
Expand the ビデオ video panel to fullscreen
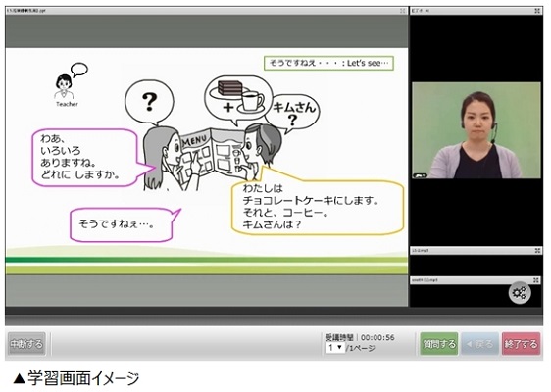coord(537,11)
